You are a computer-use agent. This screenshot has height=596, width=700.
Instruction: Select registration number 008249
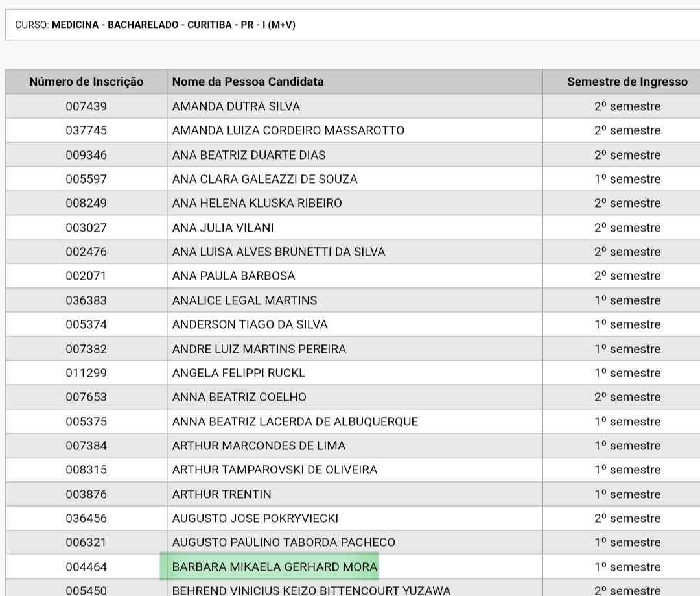(86, 203)
